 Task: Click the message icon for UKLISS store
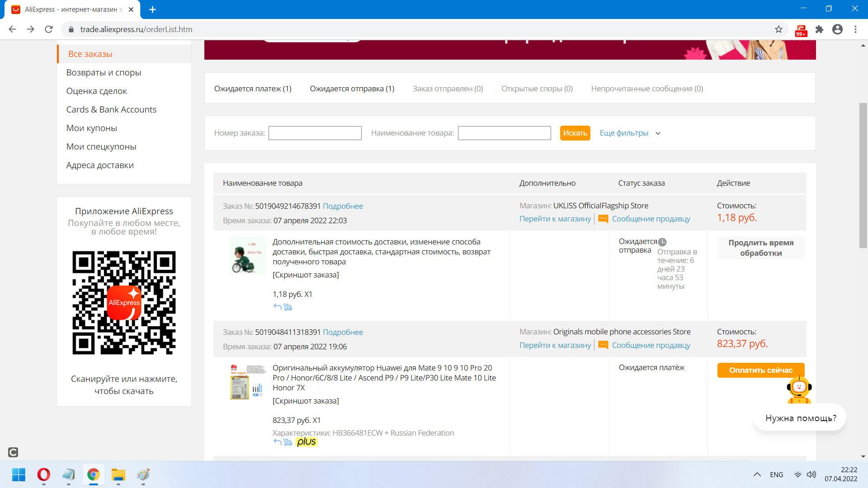603,219
